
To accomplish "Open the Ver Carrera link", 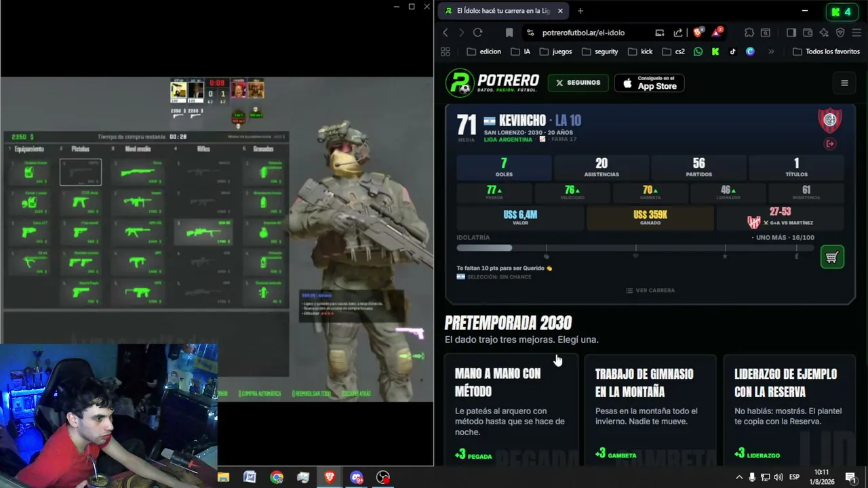I will pyautogui.click(x=650, y=290).
